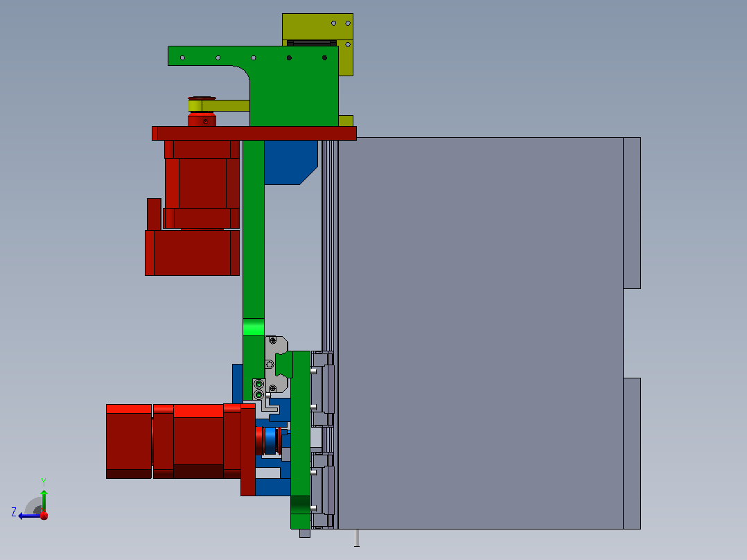The width and height of the screenshot is (747, 560).
Task: Pick the blue chamfered block under the red plate
Action: point(290,162)
